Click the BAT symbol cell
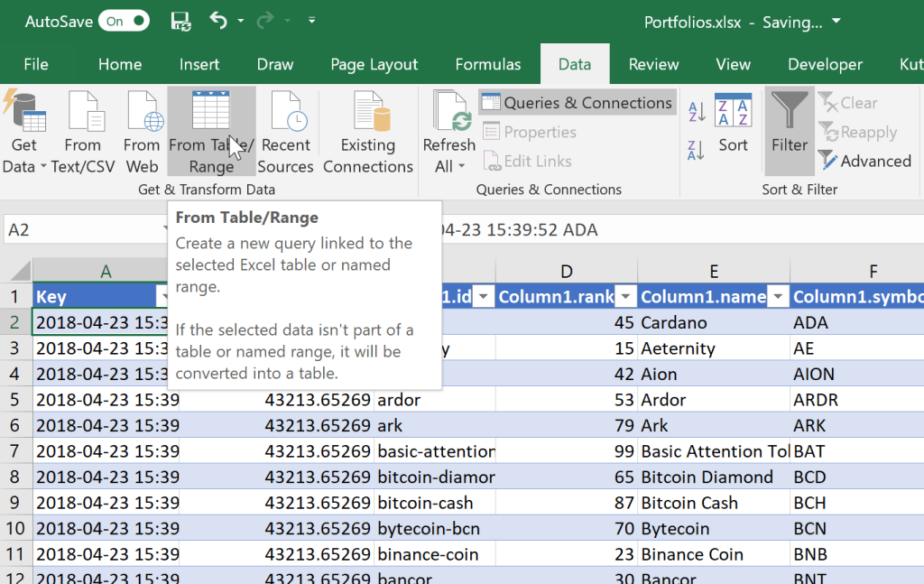Screen dimensions: 924x584 click(857, 451)
